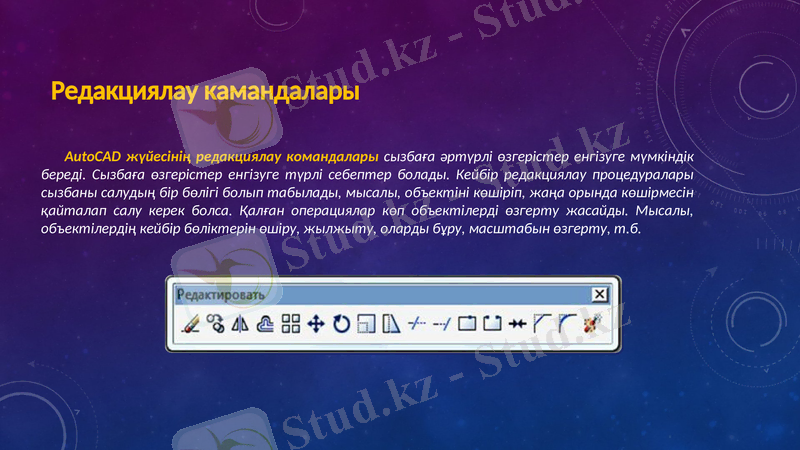Pick the Scale tool icon

click(366, 323)
